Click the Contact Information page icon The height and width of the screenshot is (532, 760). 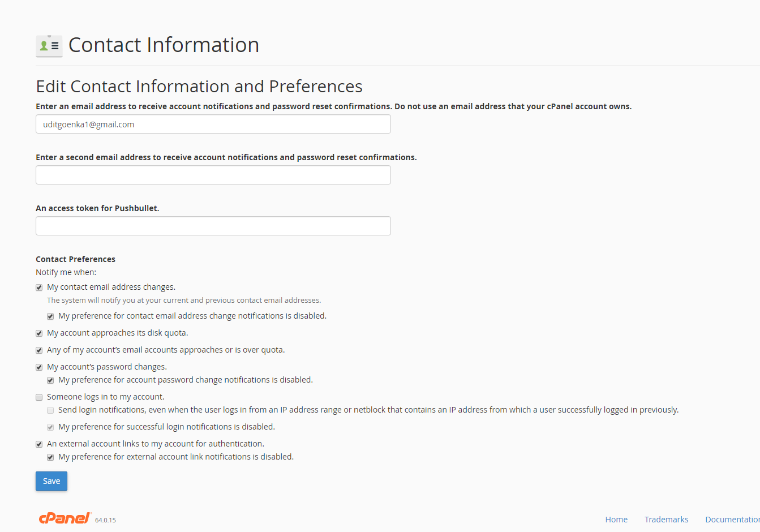click(x=49, y=46)
